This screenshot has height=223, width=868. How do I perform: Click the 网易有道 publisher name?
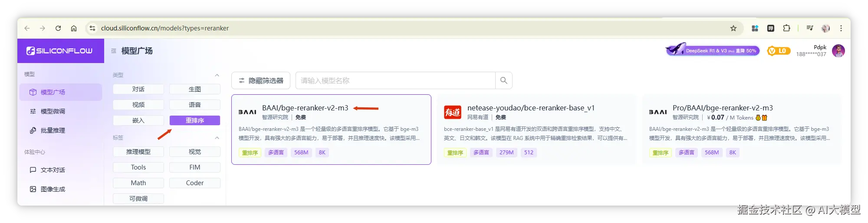(x=478, y=117)
